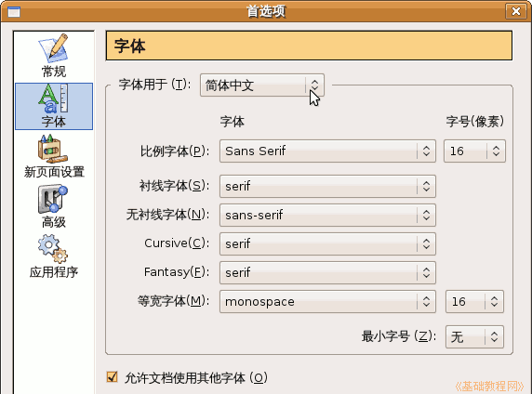The width and height of the screenshot is (532, 394).
Task: Open the Sans Serif proportional font dropdown
Action: [327, 151]
